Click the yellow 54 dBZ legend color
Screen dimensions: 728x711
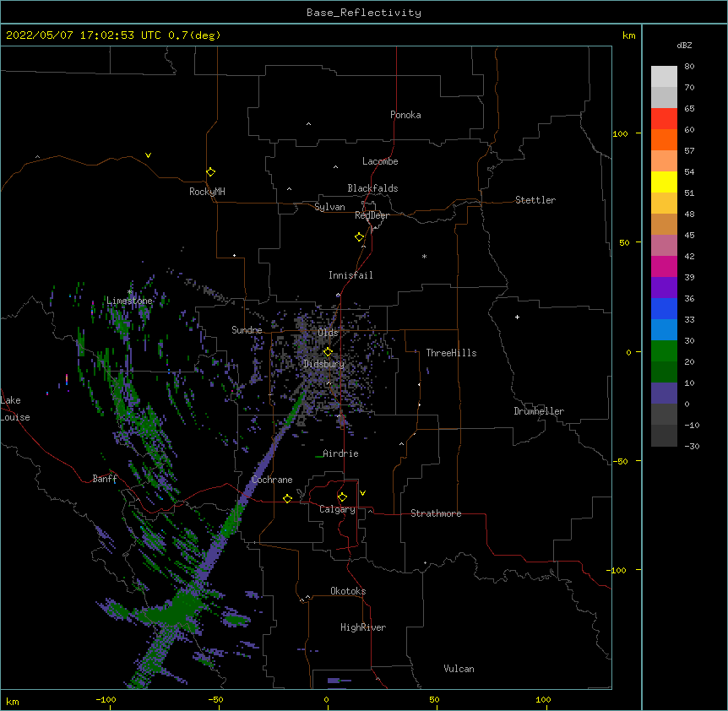click(664, 182)
